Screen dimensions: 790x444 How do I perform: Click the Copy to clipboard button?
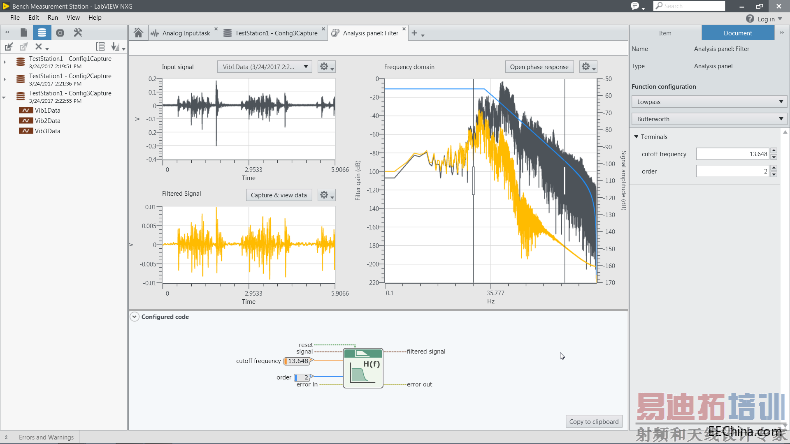pyautogui.click(x=595, y=421)
